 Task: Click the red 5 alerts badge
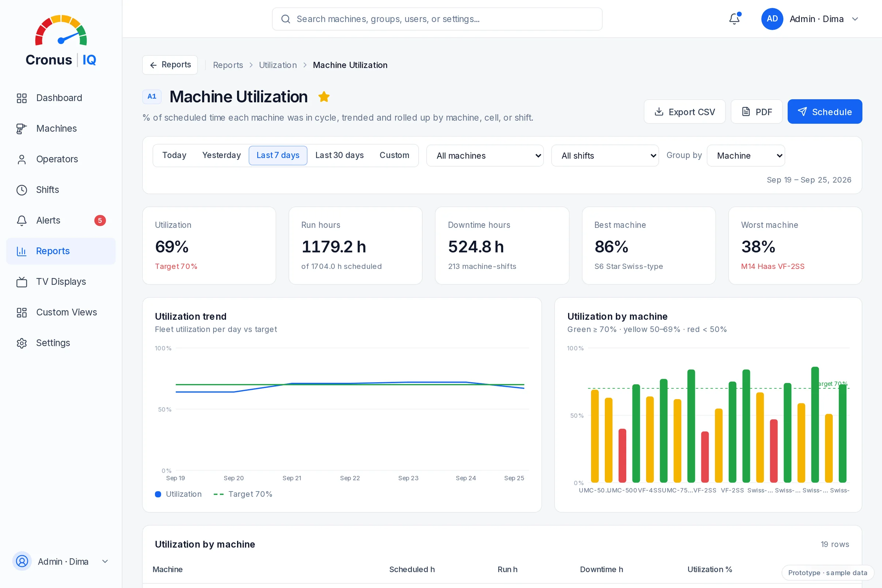[100, 220]
